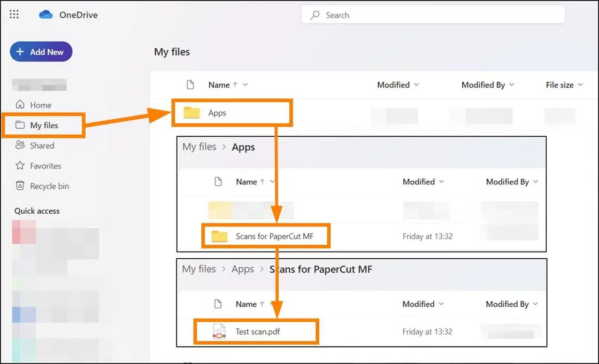The image size is (599, 364).
Task: Click the file type column icon in My files header
Action: point(190,85)
